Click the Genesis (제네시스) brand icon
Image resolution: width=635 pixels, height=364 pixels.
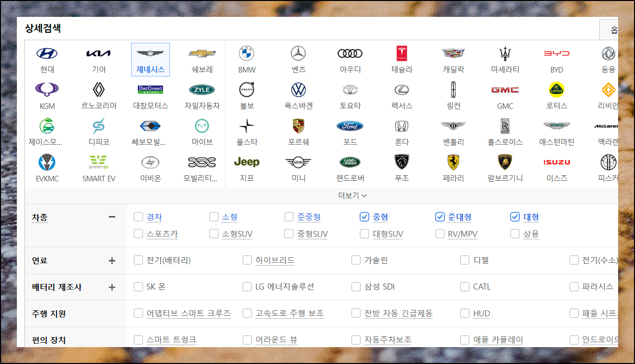151,54
